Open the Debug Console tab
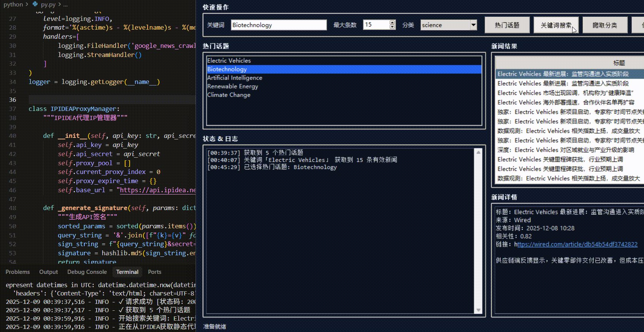 coord(87,272)
